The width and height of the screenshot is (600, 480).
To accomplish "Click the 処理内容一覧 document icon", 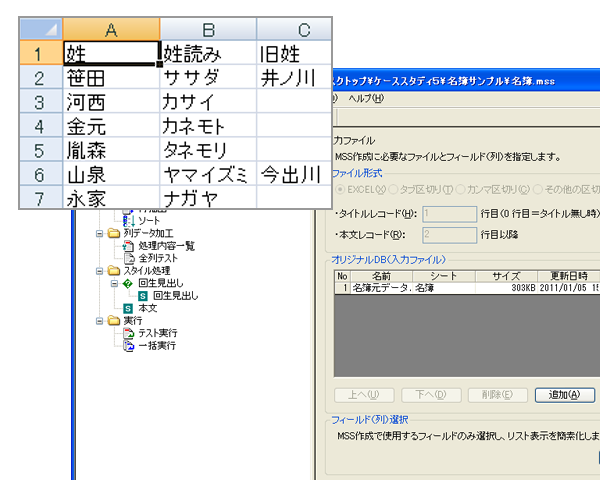I will point(128,246).
